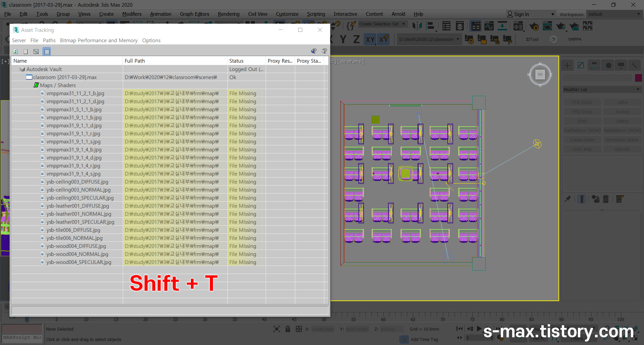Image resolution: width=644 pixels, height=345 pixels.
Task: Select ysb-ceiling003_DIFFUSE.jpg in asset list
Action: pos(77,182)
